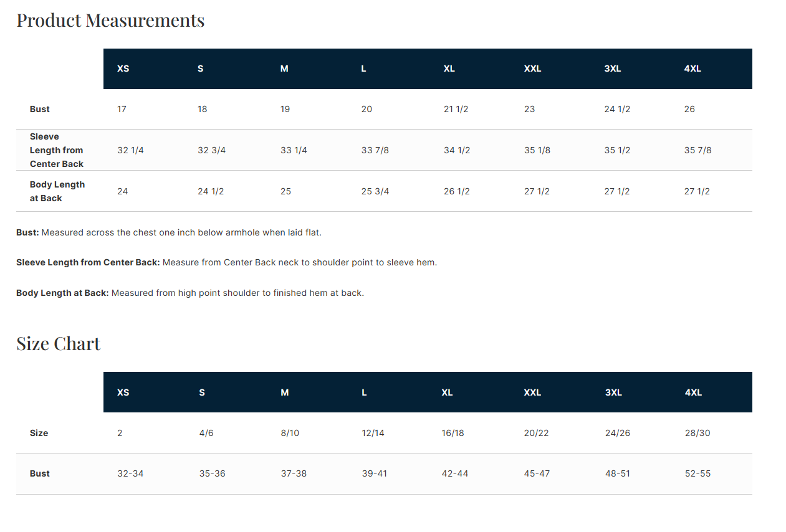Click the Sleeve Length from Center Back row label
786x532 pixels.
[56, 150]
